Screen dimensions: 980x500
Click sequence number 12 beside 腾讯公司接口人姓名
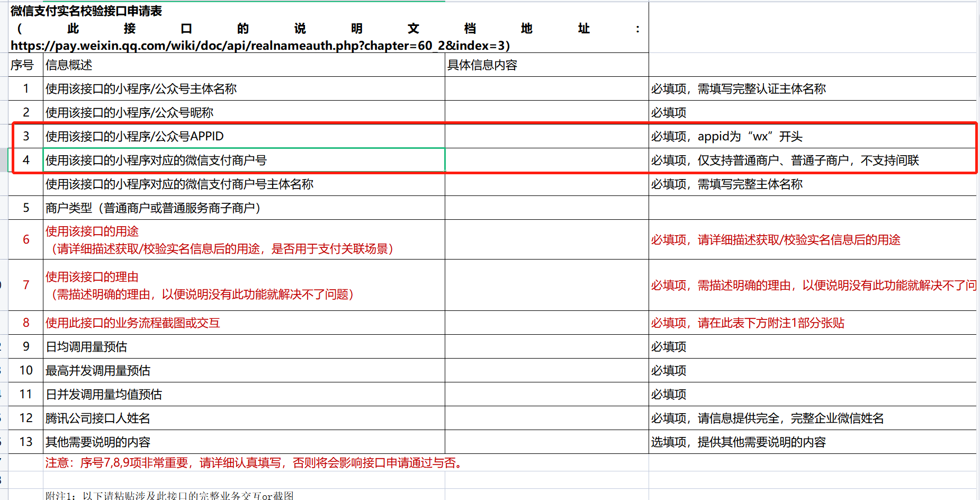coord(25,418)
